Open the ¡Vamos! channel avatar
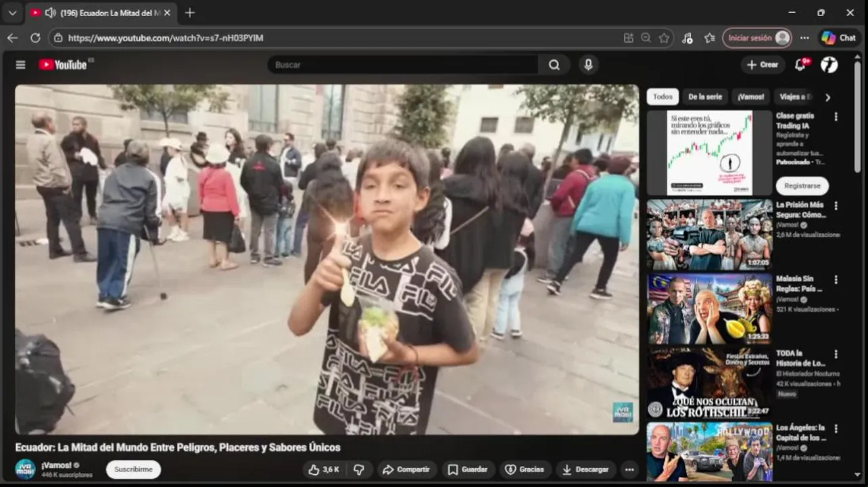Image resolution: width=868 pixels, height=487 pixels. pos(25,469)
